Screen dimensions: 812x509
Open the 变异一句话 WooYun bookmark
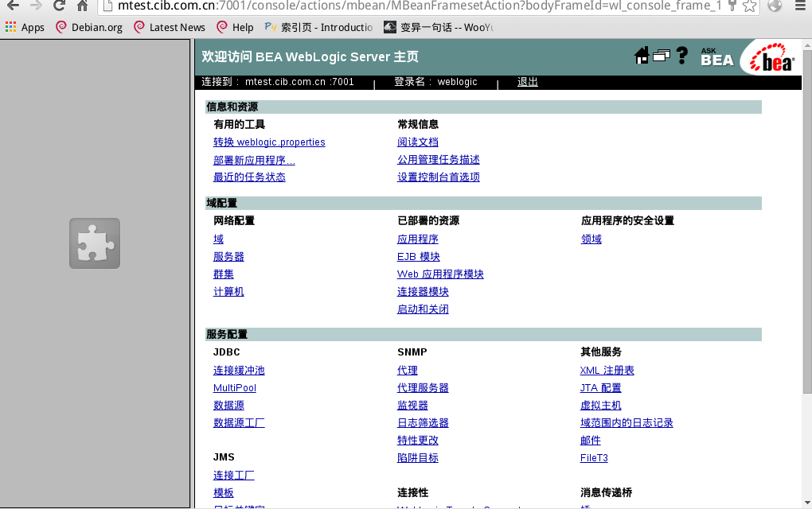click(438, 27)
